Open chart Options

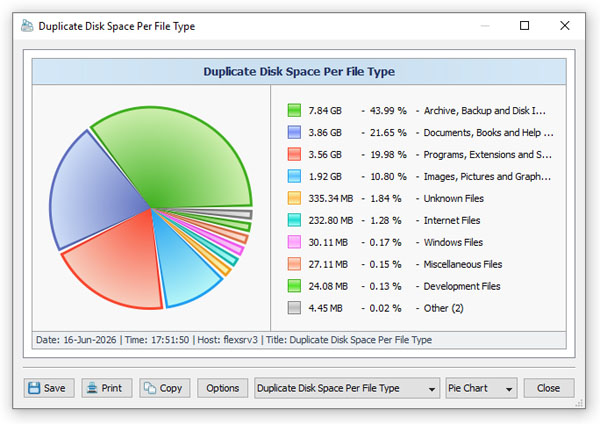222,388
